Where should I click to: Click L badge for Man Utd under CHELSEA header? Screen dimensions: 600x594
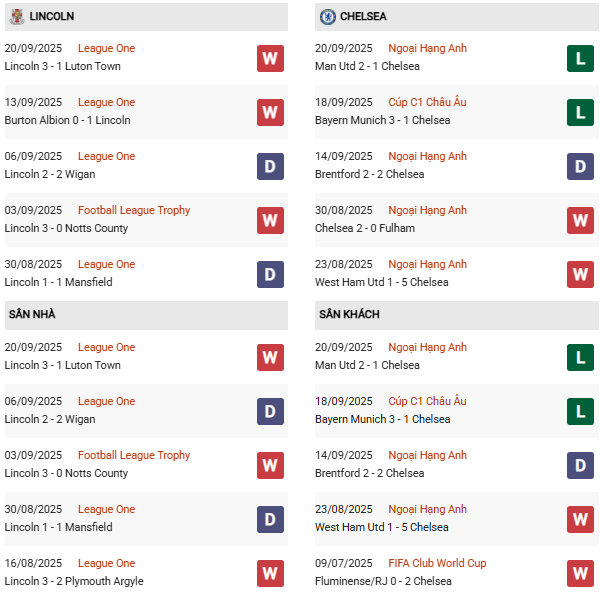pyautogui.click(x=580, y=58)
